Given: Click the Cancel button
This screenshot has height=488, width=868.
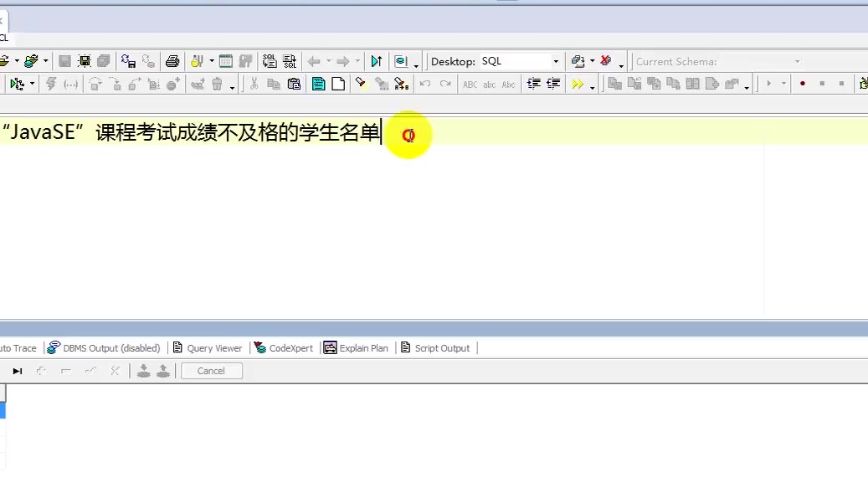Looking at the screenshot, I should click(212, 371).
